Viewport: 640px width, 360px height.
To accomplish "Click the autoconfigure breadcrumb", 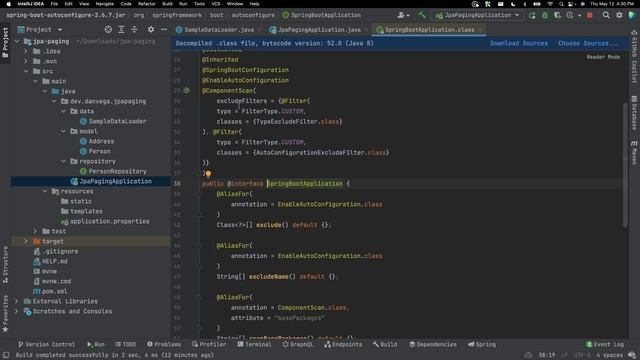I will (x=253, y=15).
